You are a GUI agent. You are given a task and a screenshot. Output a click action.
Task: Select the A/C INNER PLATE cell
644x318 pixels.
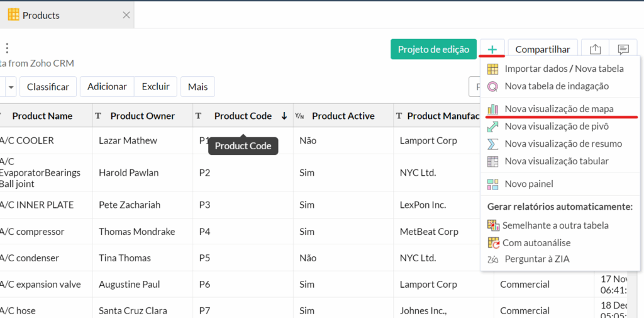[x=46, y=205]
